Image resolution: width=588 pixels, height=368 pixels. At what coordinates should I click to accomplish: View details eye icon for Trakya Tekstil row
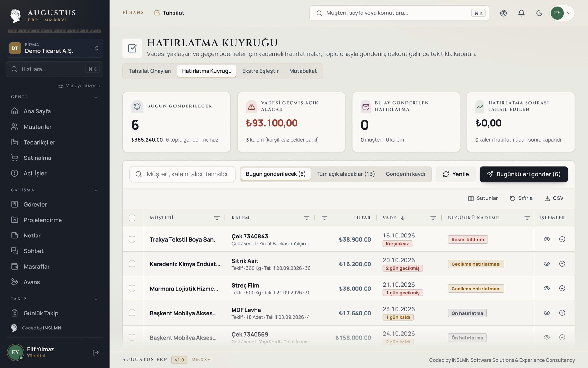pyautogui.click(x=547, y=239)
